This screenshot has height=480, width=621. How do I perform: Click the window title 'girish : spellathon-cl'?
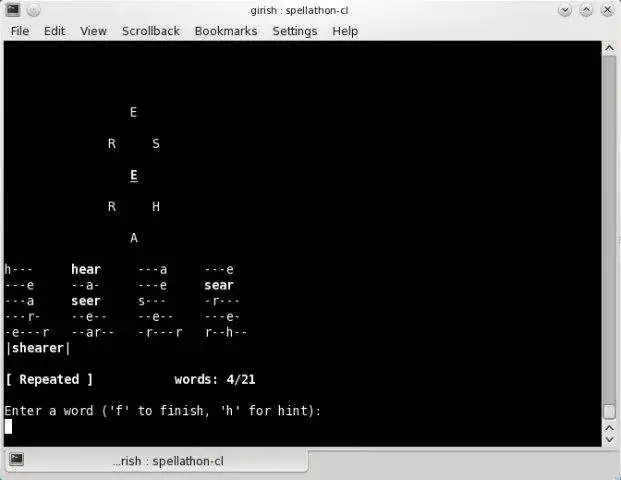(x=299, y=10)
